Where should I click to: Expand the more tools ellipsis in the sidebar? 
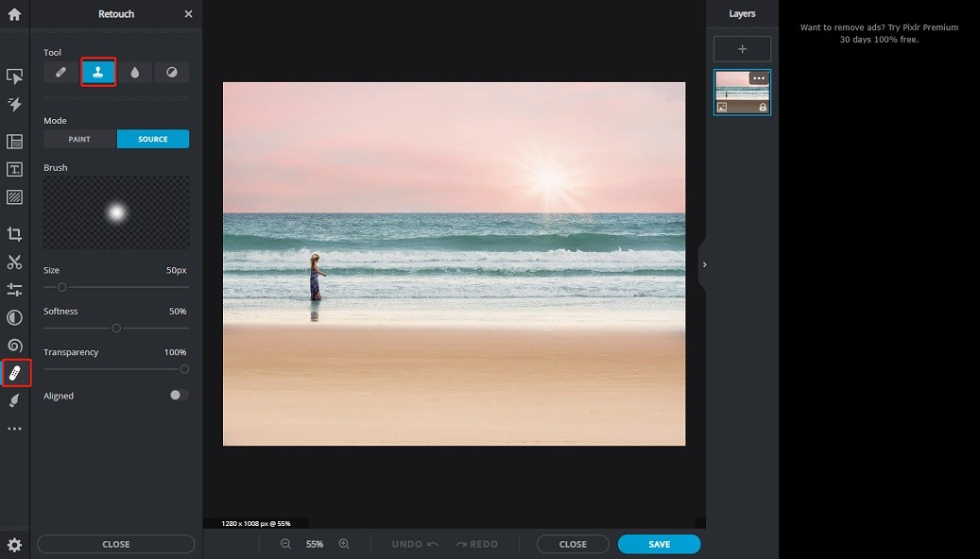pyautogui.click(x=16, y=428)
